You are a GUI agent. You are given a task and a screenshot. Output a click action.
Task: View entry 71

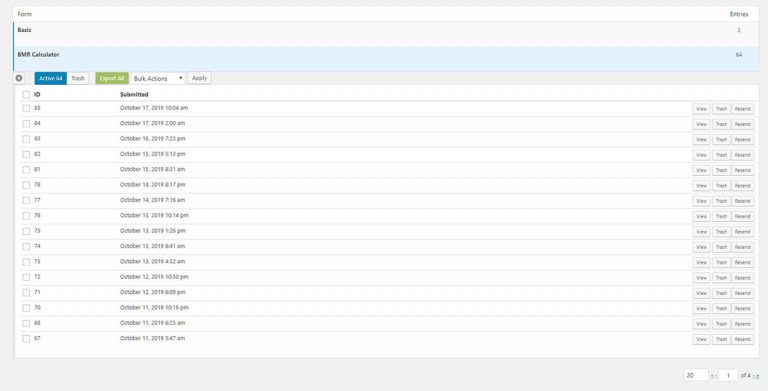click(701, 293)
